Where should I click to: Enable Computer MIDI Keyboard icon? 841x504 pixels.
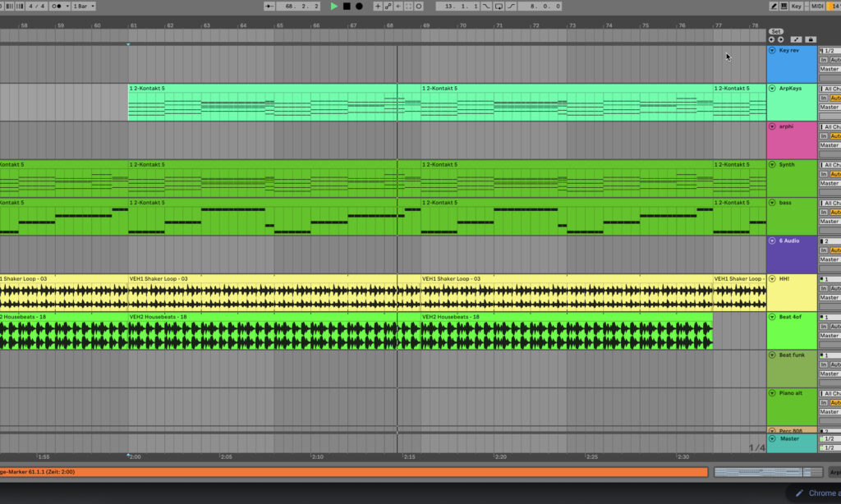click(x=784, y=7)
